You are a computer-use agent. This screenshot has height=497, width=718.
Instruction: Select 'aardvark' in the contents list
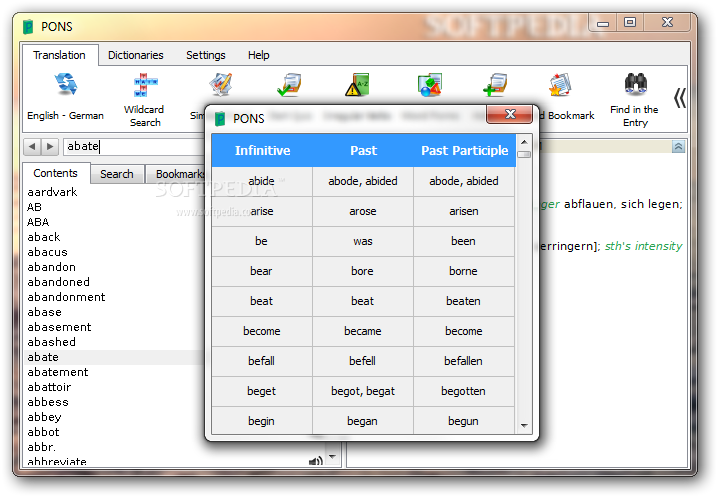pos(52,192)
